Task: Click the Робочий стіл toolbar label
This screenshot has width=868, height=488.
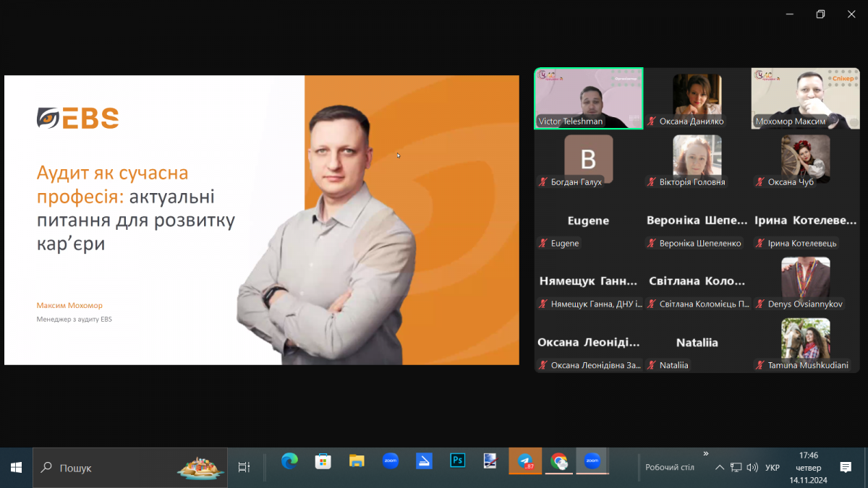Action: [x=669, y=468]
